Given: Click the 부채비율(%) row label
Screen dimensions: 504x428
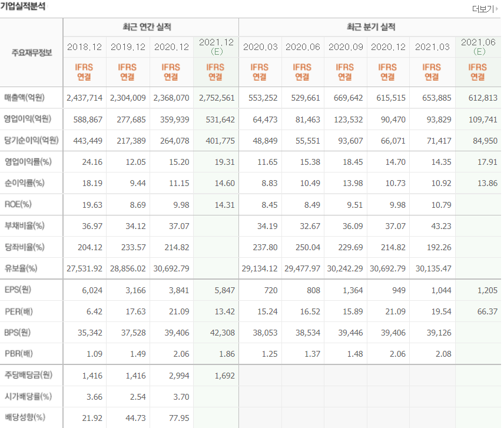Looking at the screenshot, I should [24, 226].
